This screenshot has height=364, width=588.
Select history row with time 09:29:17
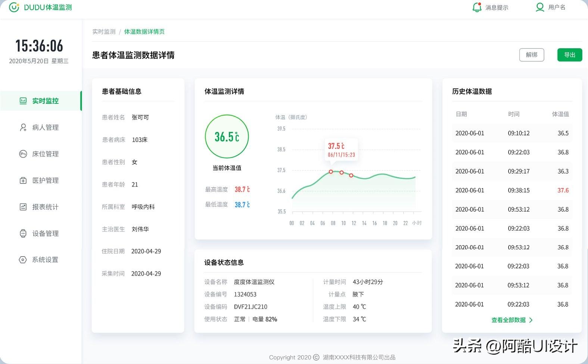click(512, 171)
